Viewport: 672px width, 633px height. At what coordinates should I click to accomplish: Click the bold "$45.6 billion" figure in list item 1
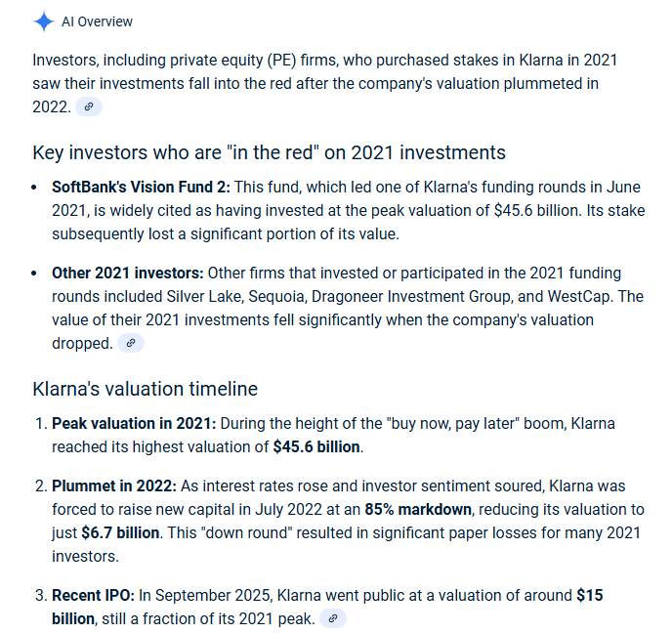click(316, 447)
